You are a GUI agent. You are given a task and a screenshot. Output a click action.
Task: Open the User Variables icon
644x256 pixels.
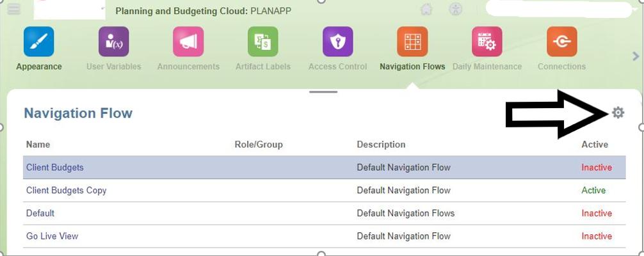(x=113, y=42)
